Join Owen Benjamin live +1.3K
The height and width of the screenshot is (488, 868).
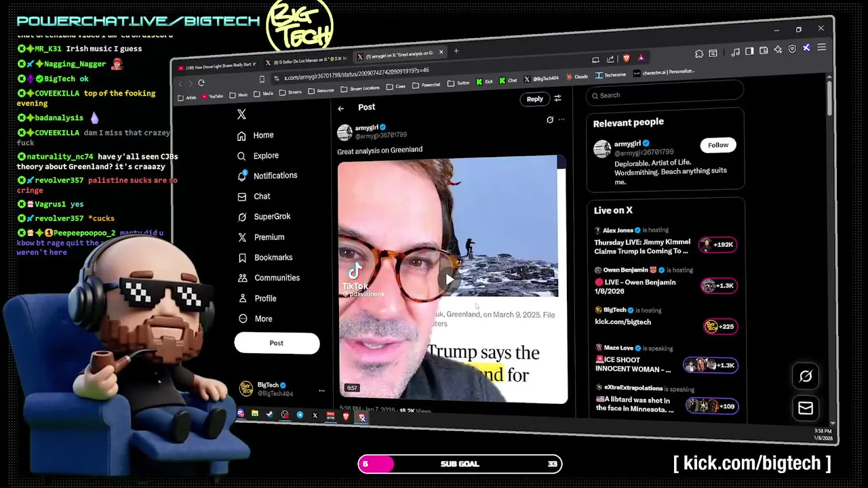pyautogui.click(x=719, y=285)
